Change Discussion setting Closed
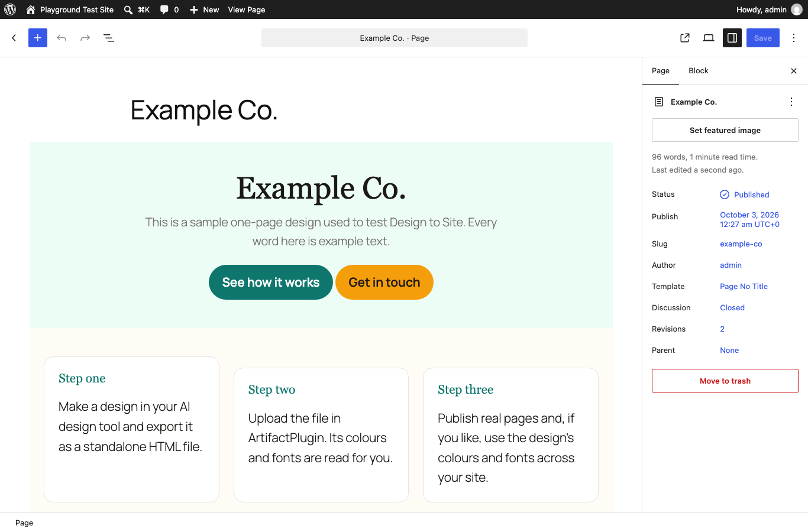This screenshot has width=808, height=532. tap(732, 307)
